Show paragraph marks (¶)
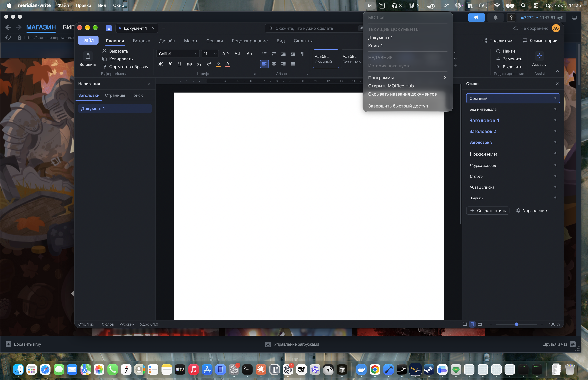Image resolution: width=588 pixels, height=380 pixels. coord(303,54)
